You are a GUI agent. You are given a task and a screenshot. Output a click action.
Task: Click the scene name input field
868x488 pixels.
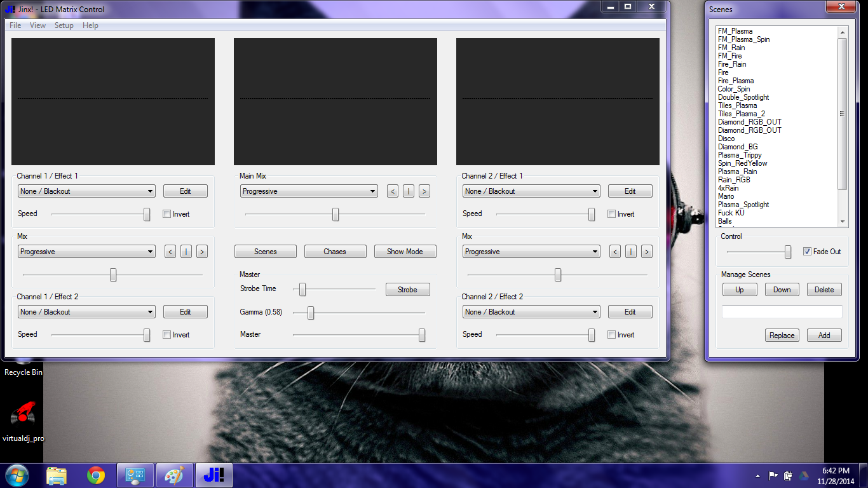click(x=782, y=312)
